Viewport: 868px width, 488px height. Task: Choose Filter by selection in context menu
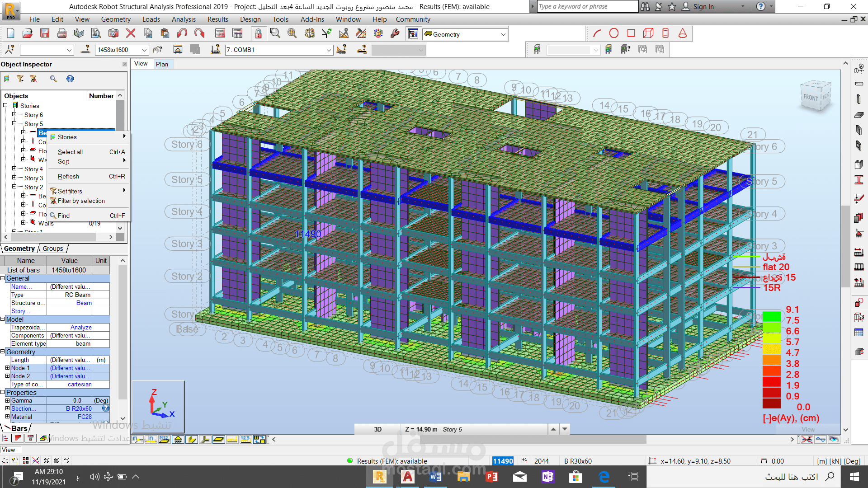pos(81,201)
